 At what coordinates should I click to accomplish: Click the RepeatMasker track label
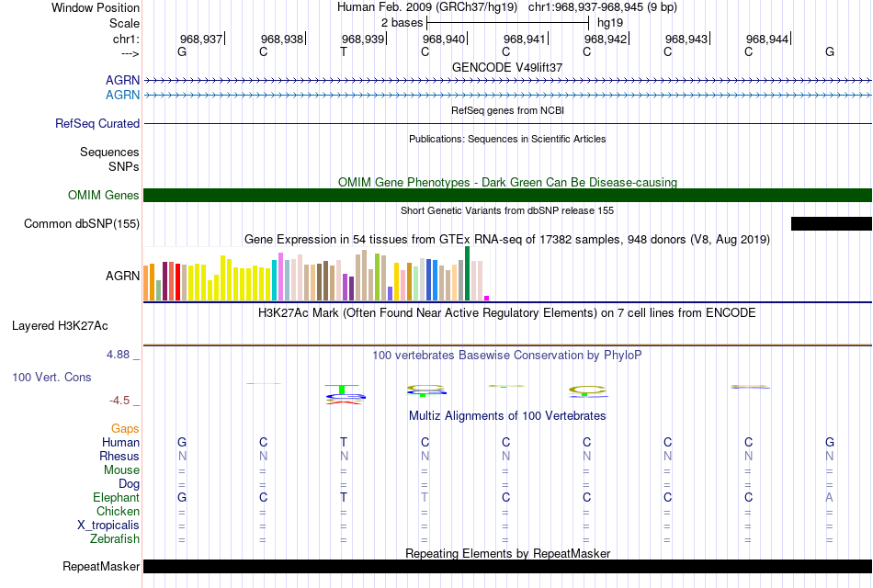(x=101, y=566)
